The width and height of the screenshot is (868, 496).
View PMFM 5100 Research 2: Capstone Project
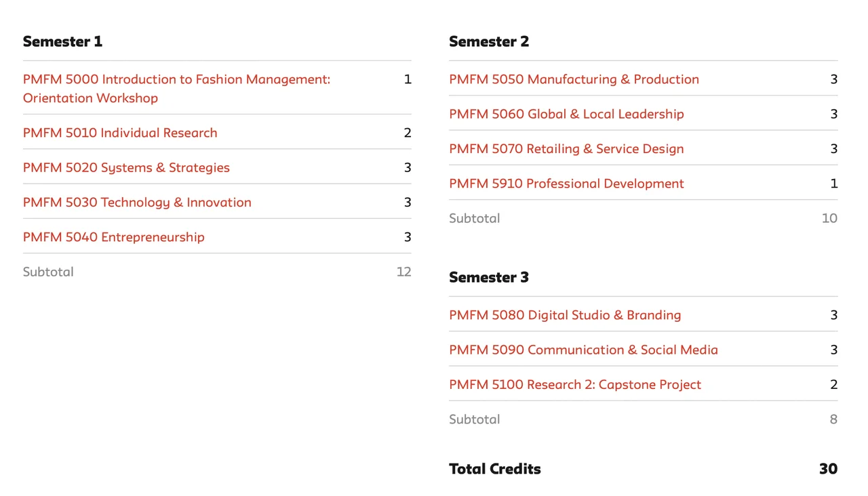click(575, 385)
